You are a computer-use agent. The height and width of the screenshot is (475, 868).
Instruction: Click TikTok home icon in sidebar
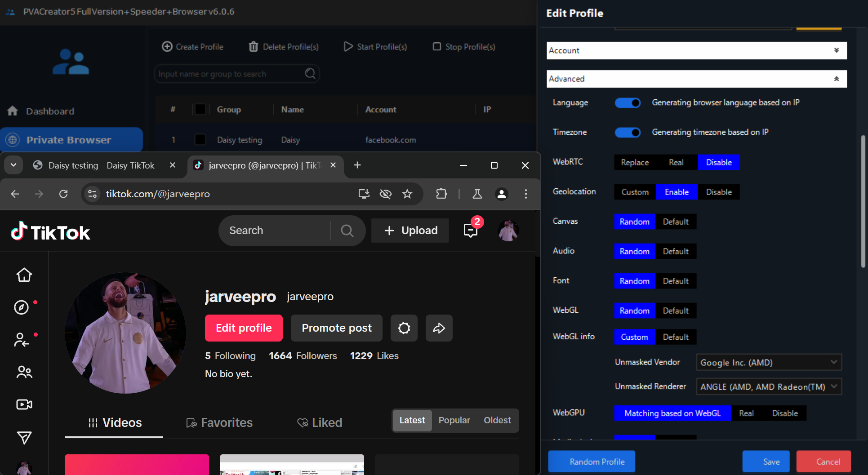coord(24,275)
